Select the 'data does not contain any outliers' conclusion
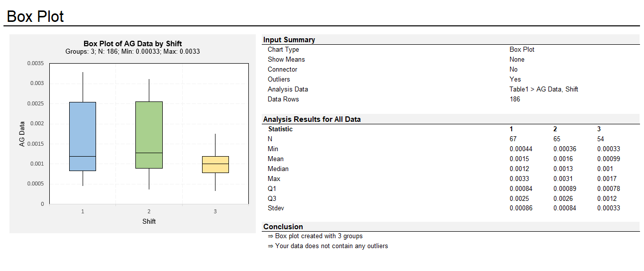 (331, 246)
